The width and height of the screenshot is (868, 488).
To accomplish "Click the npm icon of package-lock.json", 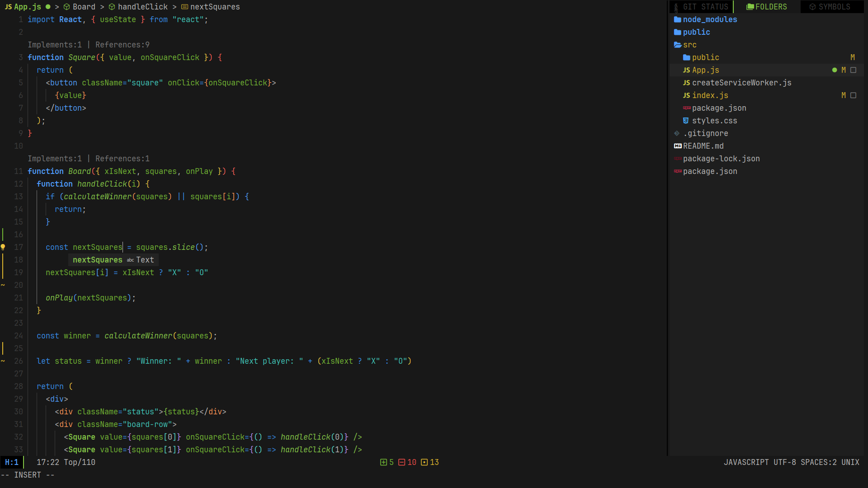I will click(x=678, y=159).
